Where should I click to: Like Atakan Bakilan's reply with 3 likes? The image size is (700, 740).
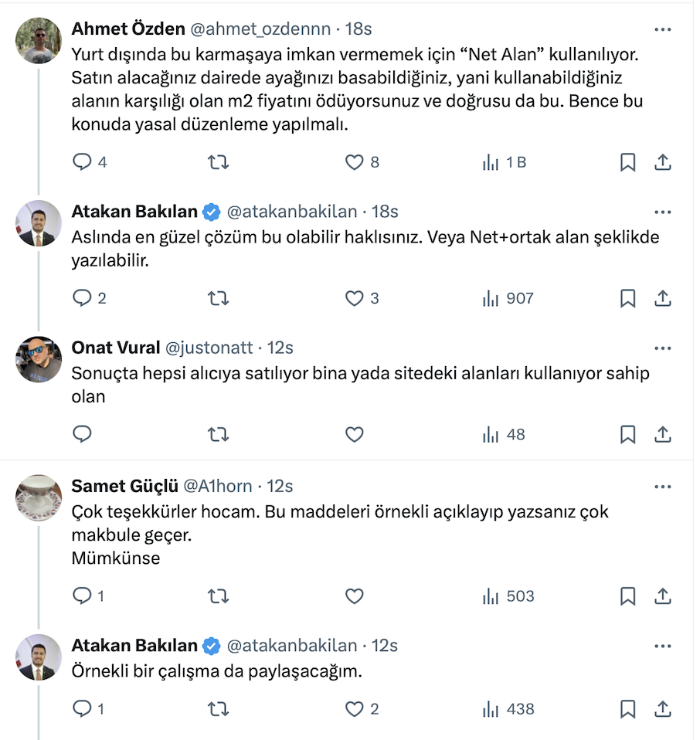tap(354, 298)
